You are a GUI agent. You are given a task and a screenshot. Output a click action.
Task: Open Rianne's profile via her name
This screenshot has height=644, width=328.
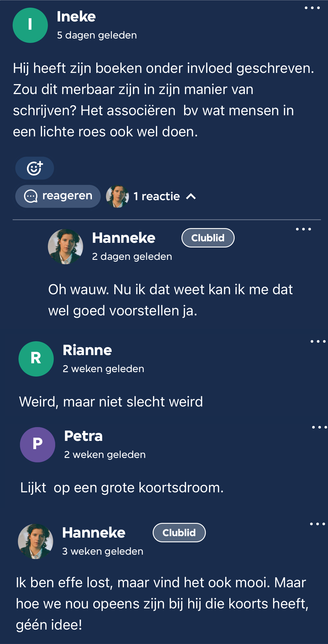coord(87,350)
